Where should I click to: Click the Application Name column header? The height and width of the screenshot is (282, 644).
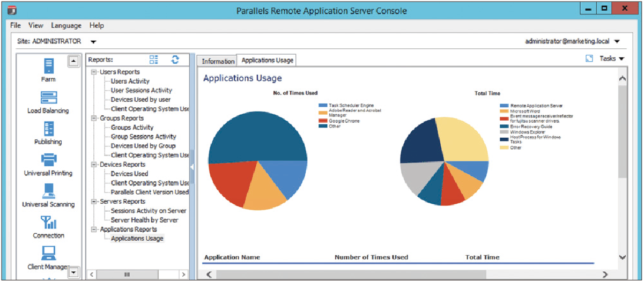232,257
